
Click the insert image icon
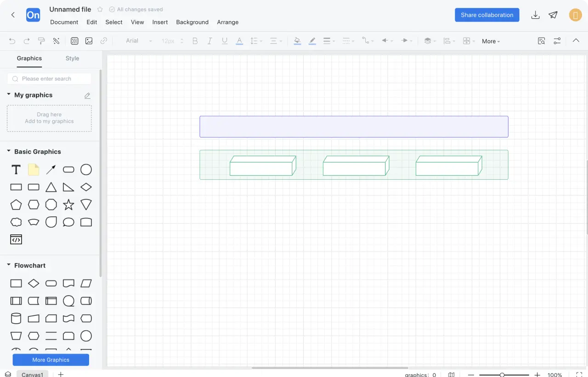(89, 41)
